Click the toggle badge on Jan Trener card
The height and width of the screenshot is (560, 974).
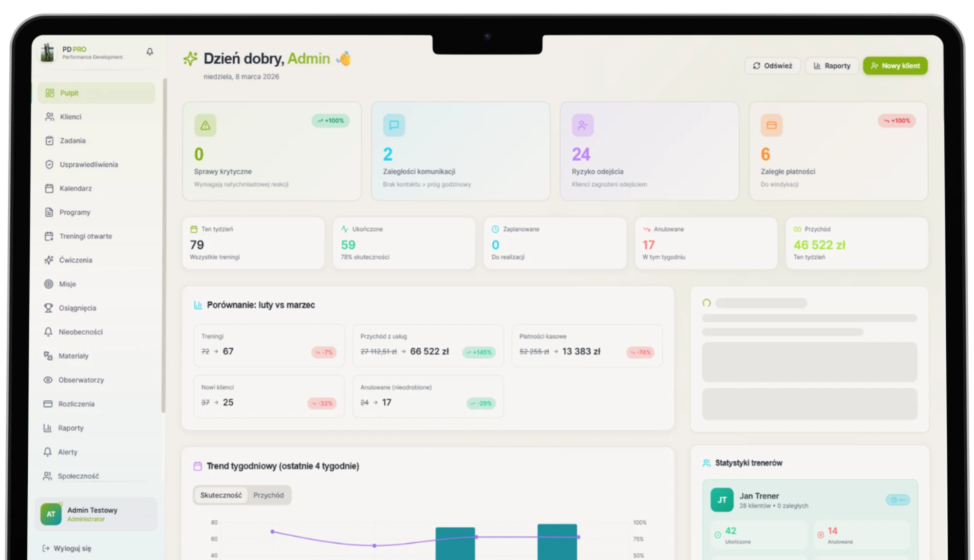[x=898, y=500]
